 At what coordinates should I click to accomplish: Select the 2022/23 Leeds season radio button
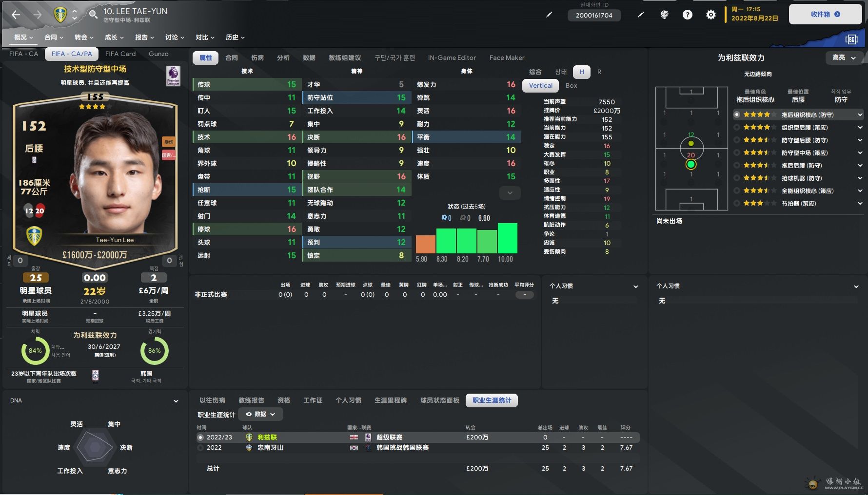(200, 438)
